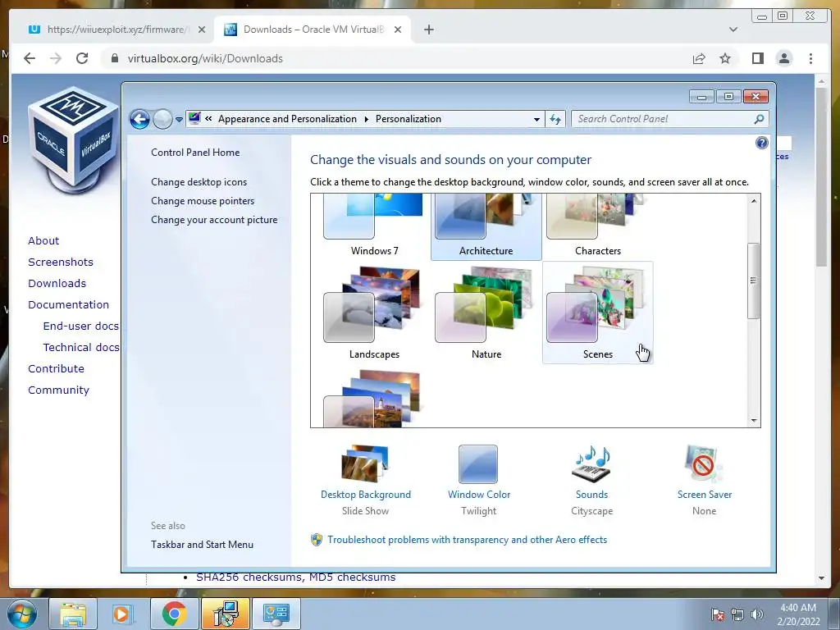
Task: Open Windows Media Player taskbar icon
Action: pos(123,614)
